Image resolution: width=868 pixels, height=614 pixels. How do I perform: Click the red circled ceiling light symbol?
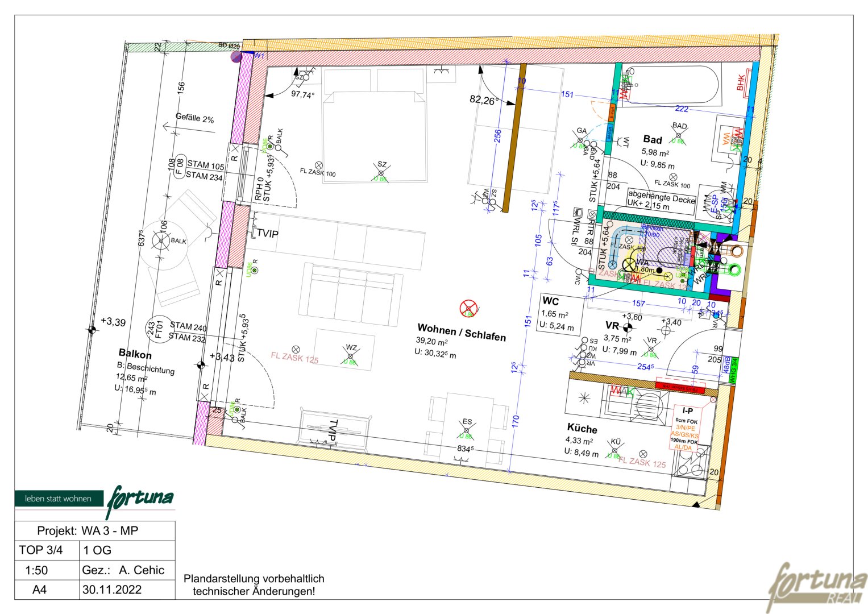(468, 309)
